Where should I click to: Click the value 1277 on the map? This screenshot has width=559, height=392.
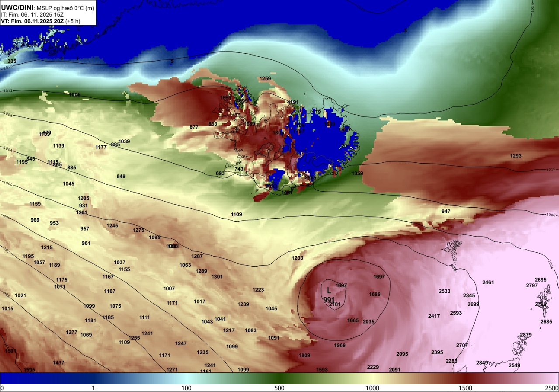(x=72, y=332)
